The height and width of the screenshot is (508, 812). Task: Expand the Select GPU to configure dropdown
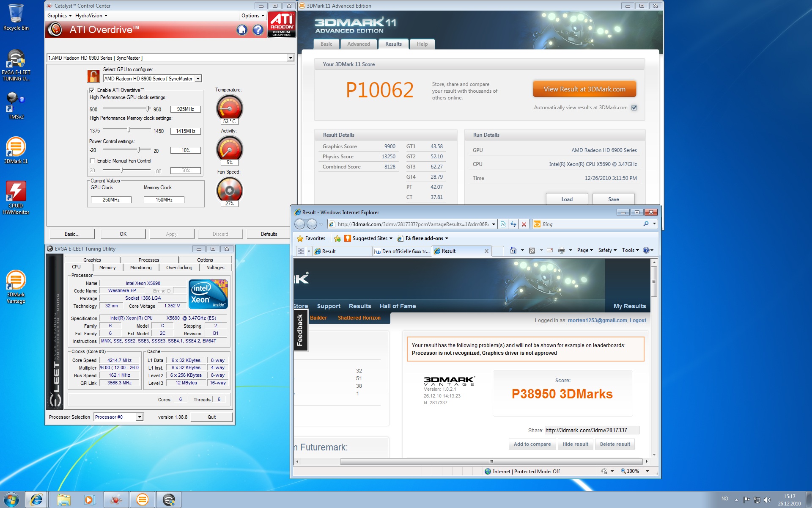(198, 79)
